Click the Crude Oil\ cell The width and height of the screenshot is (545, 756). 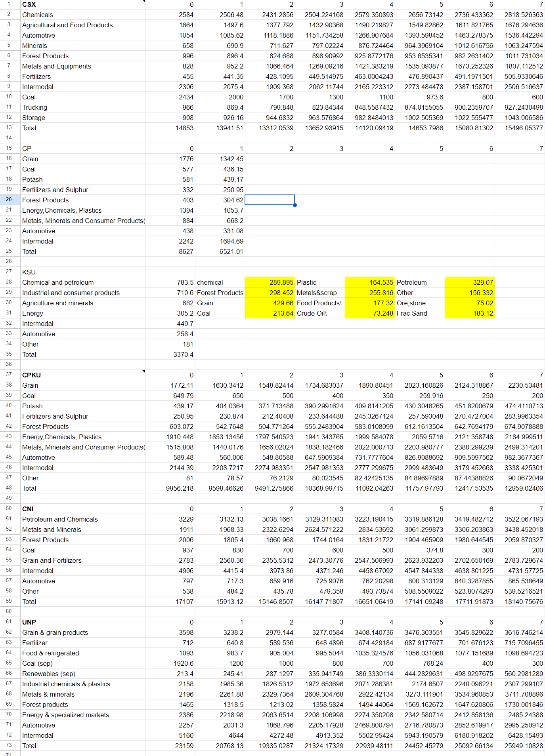coord(320,313)
